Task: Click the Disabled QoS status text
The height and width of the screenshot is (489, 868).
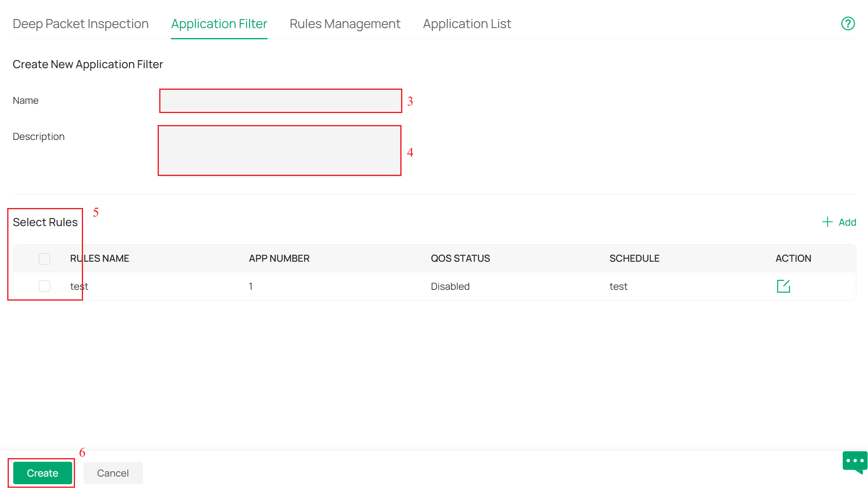Action: click(x=450, y=286)
